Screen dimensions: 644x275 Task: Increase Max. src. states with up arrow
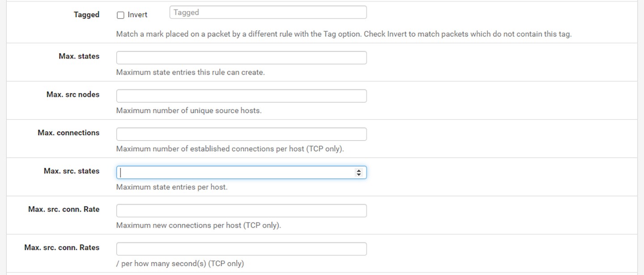point(359,171)
